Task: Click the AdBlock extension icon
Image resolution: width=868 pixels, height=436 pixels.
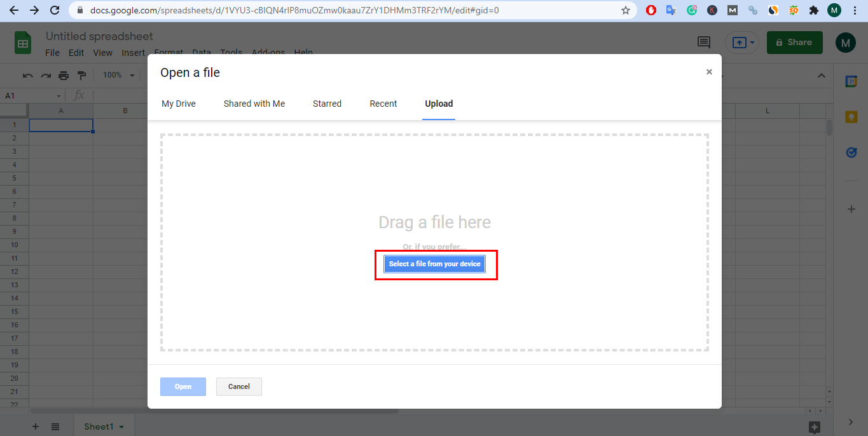Action: [651, 10]
